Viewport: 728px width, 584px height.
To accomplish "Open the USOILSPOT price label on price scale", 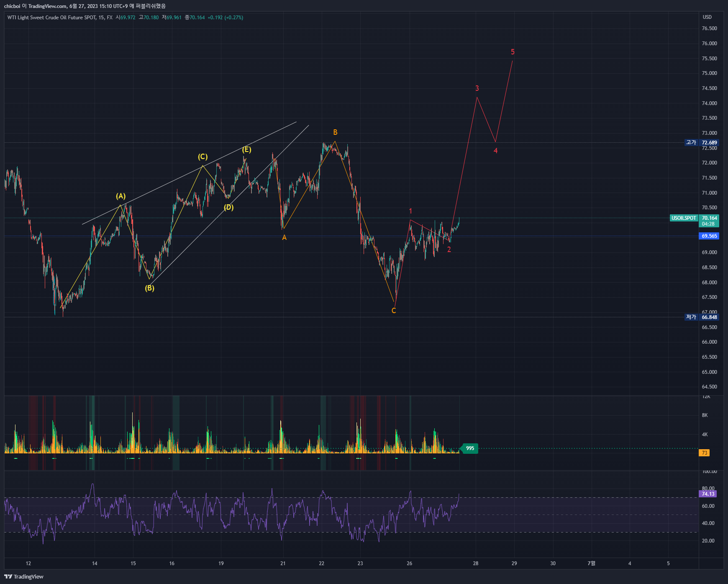I will (684, 218).
